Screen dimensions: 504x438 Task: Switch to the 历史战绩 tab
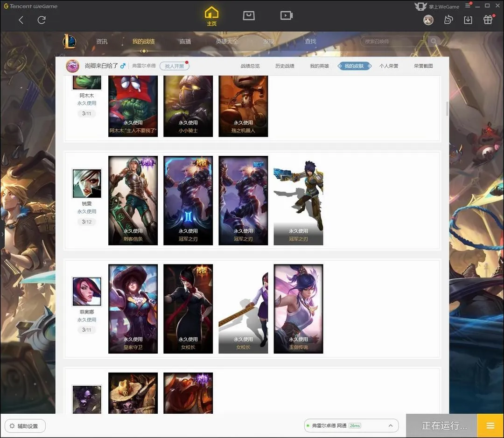(285, 66)
